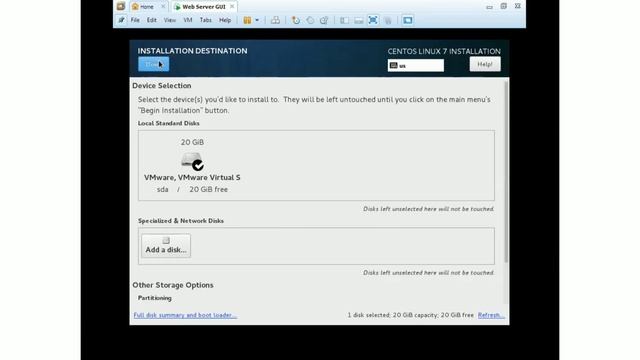Open the Edit menu
640x360 pixels.
pos(151,20)
